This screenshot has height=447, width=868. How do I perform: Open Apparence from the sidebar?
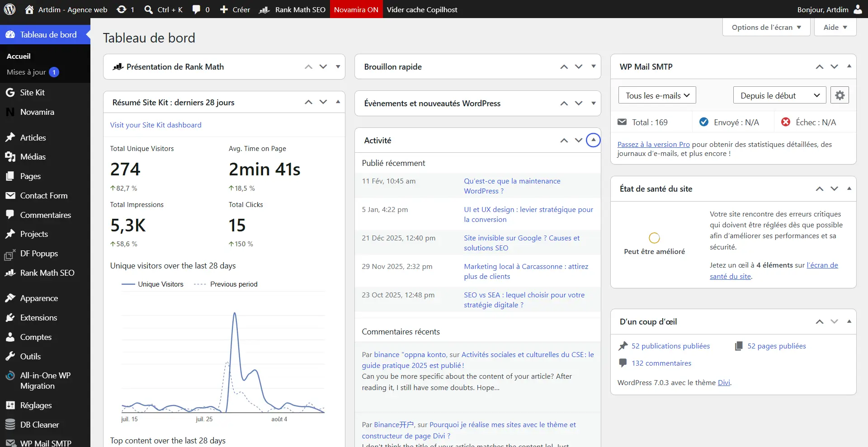[x=45, y=298]
